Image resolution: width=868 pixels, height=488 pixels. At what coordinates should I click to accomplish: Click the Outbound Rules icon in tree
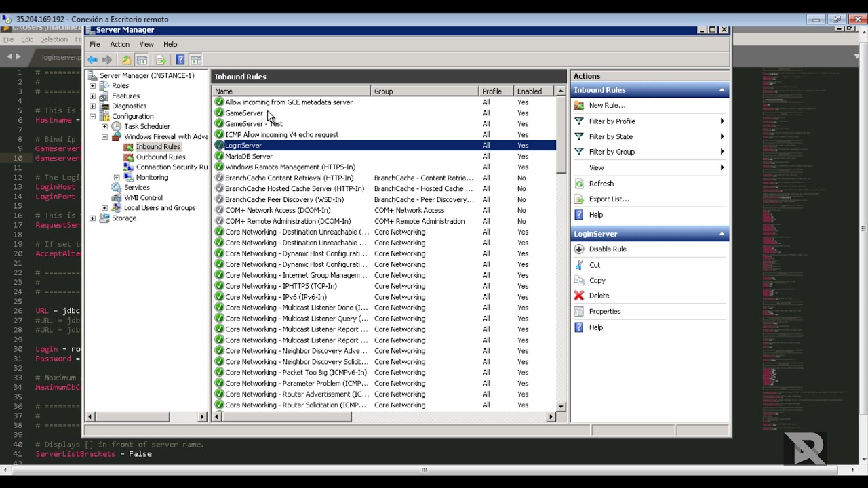pos(129,157)
